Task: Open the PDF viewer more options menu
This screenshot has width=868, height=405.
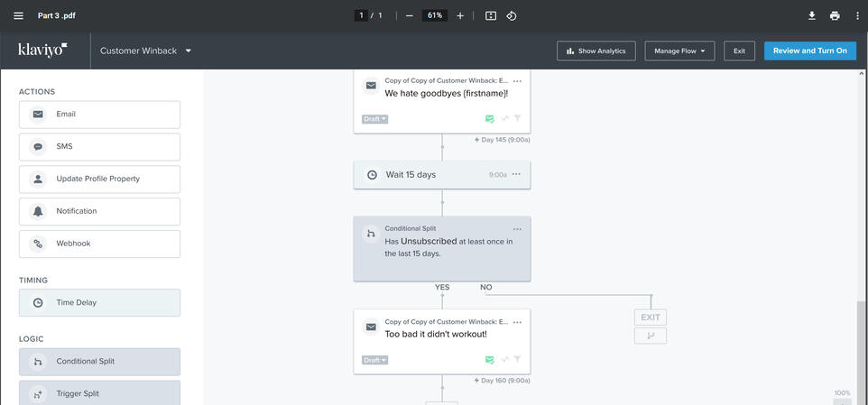Action: point(856,15)
